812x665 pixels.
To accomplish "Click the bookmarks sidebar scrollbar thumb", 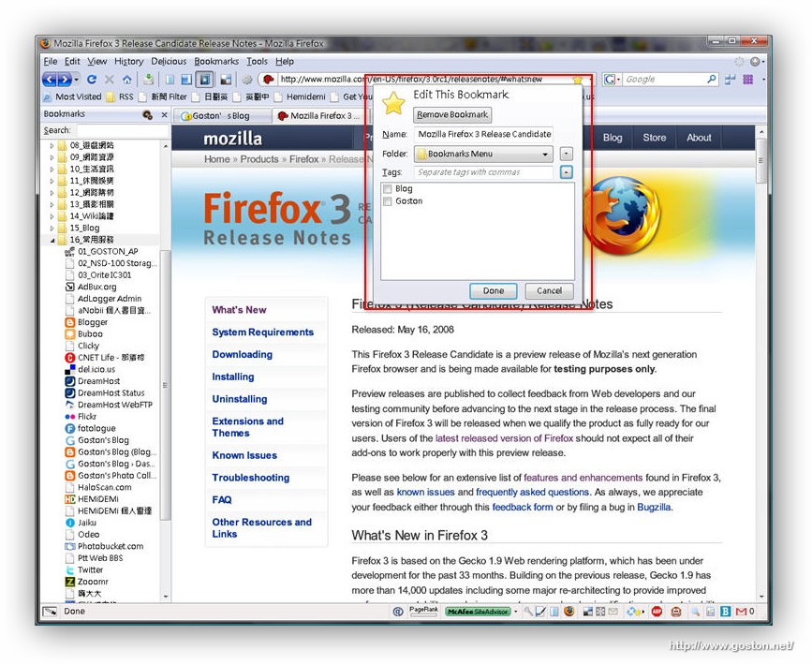I will pos(165,385).
